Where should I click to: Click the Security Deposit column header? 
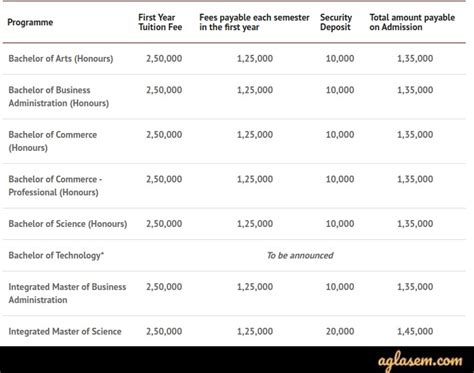[336, 22]
